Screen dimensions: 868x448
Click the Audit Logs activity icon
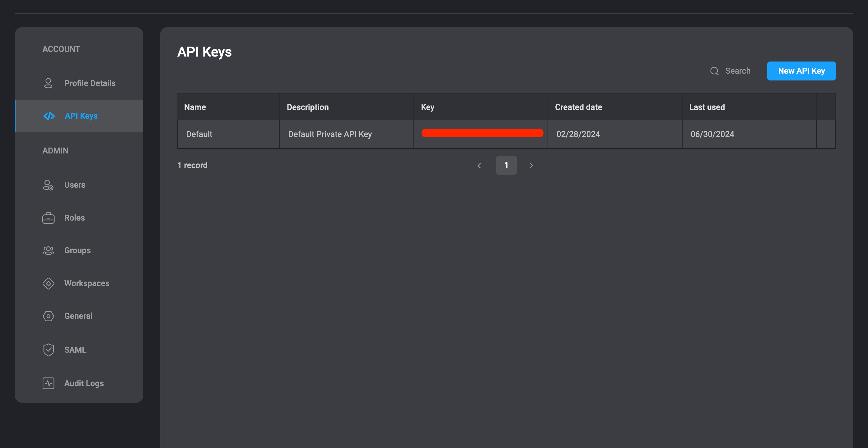coord(48,383)
